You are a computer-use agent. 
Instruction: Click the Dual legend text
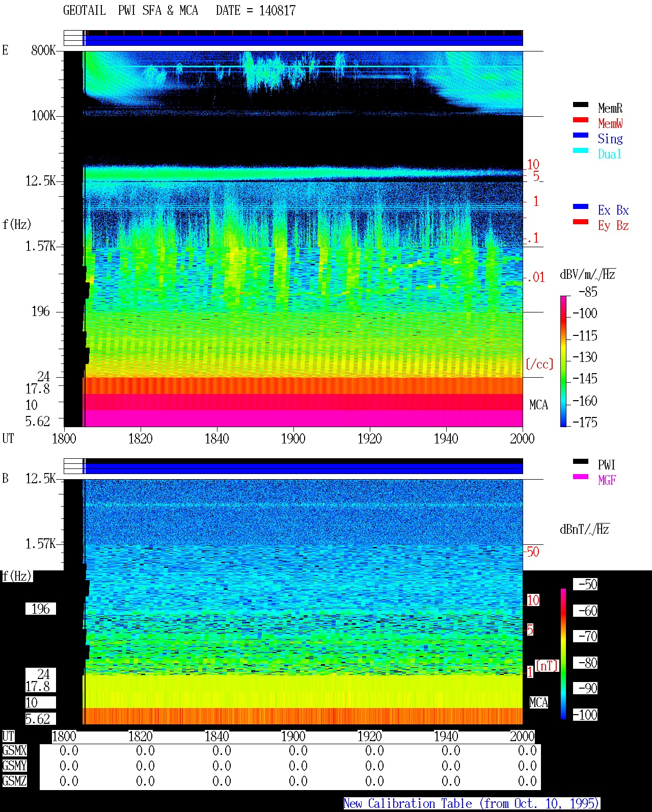(x=610, y=154)
